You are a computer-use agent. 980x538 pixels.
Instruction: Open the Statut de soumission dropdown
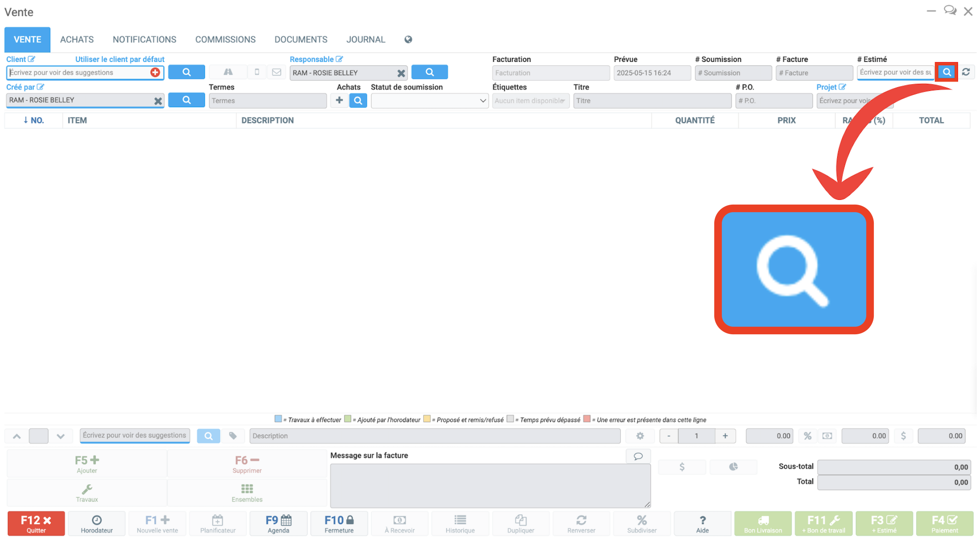429,101
